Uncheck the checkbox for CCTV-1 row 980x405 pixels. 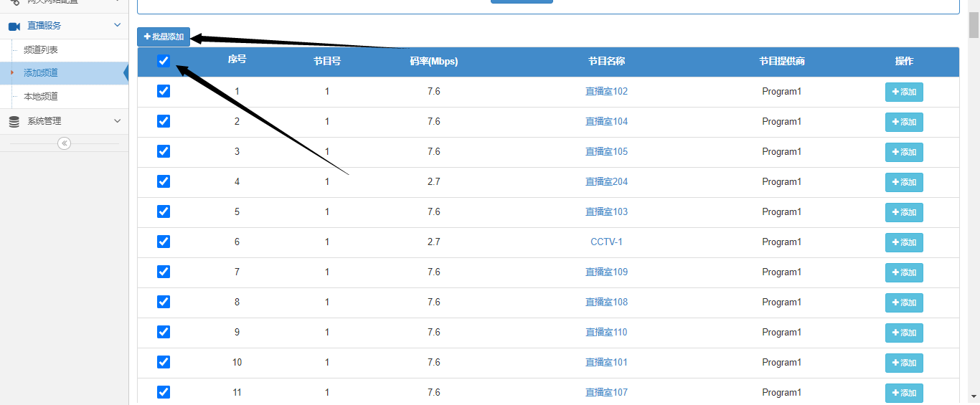tap(164, 242)
